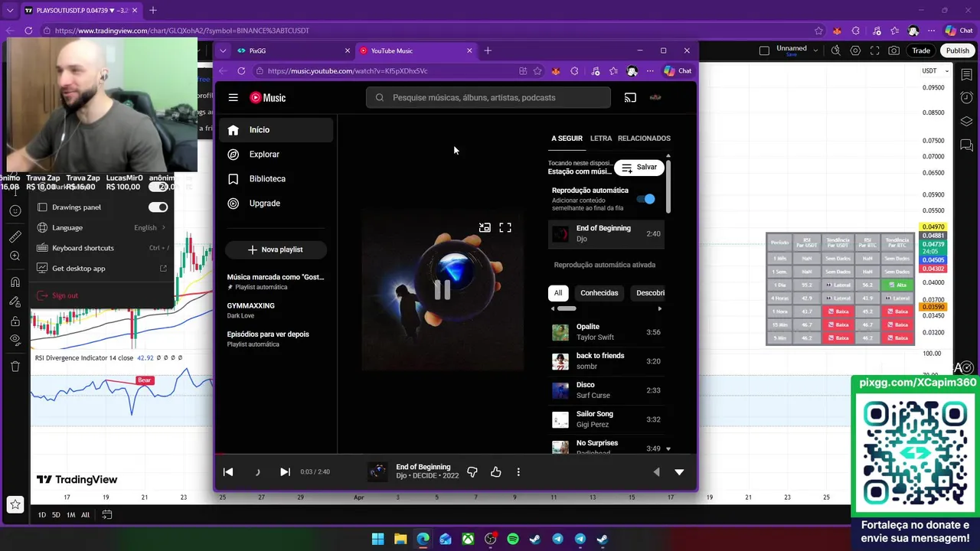This screenshot has height=551, width=980.
Task: Play Sailor Song by Gigi Perez
Action: [606, 419]
